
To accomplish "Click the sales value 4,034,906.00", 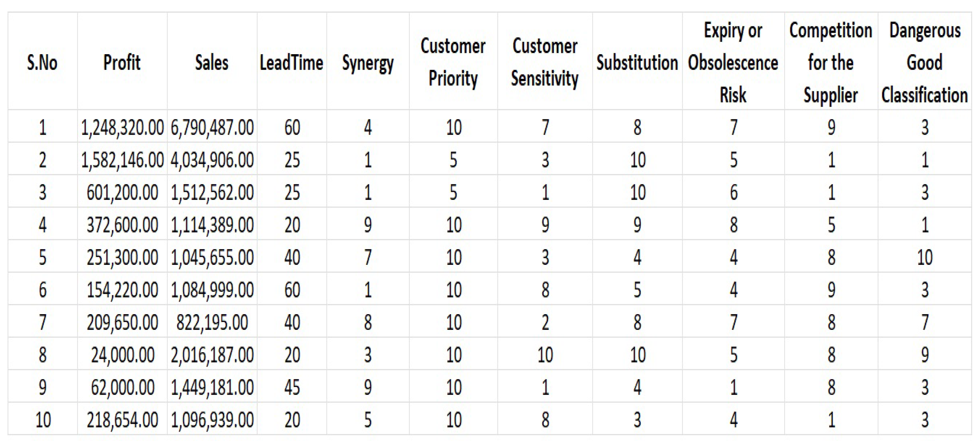I will click(212, 160).
